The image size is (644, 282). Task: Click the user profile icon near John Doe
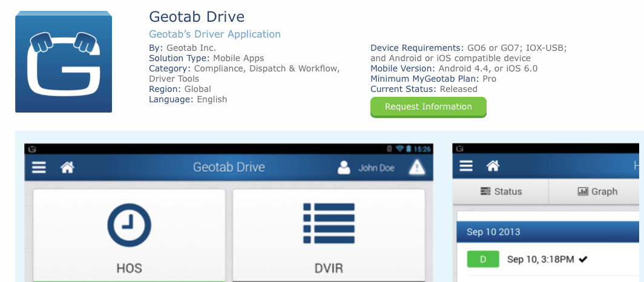[x=344, y=168]
